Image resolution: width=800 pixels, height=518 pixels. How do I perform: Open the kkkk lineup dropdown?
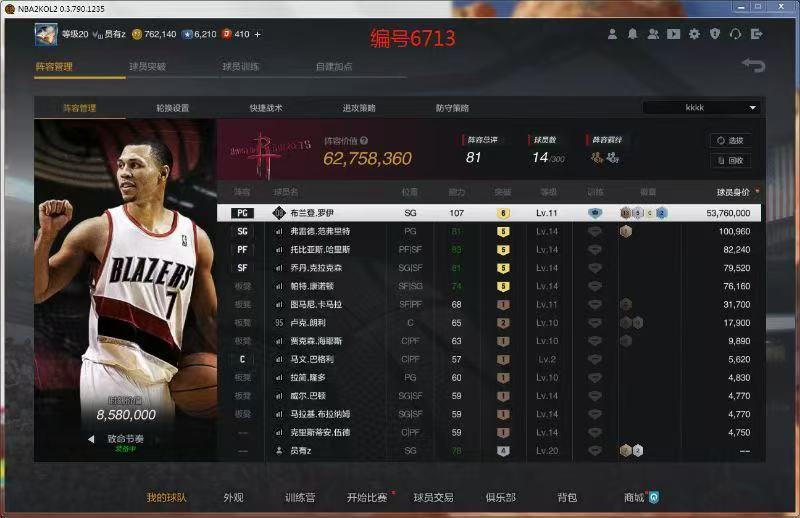702,108
